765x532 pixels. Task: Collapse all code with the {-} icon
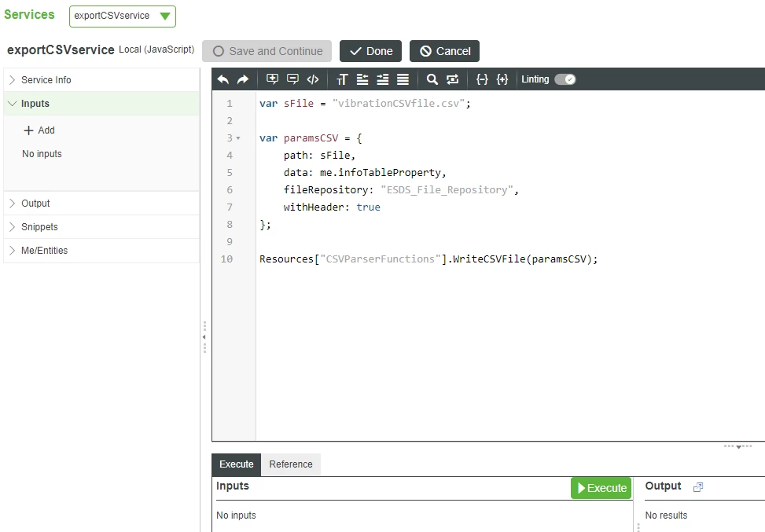click(482, 79)
